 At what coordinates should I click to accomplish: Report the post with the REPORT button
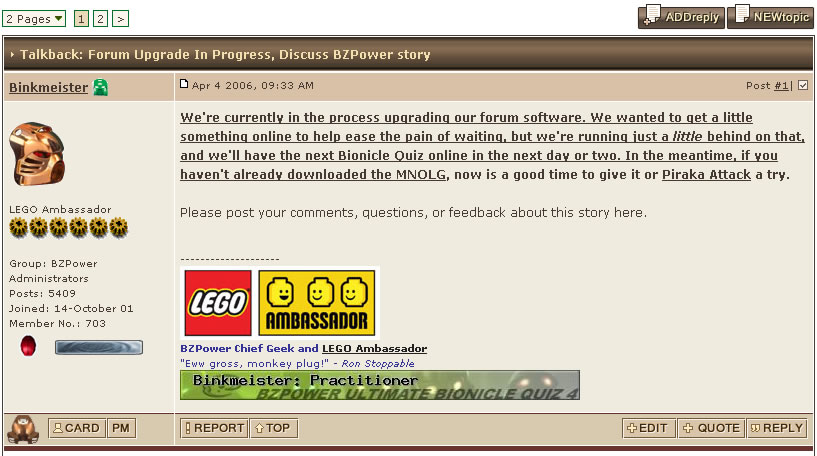[214, 428]
